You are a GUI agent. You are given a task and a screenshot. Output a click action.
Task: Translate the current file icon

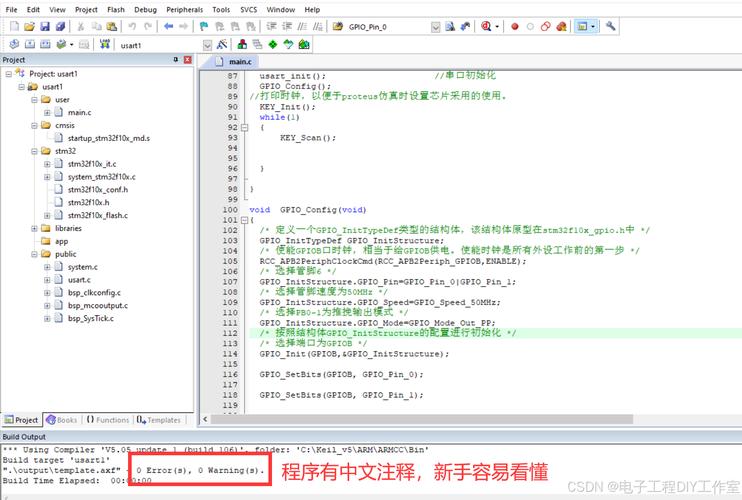click(x=14, y=44)
